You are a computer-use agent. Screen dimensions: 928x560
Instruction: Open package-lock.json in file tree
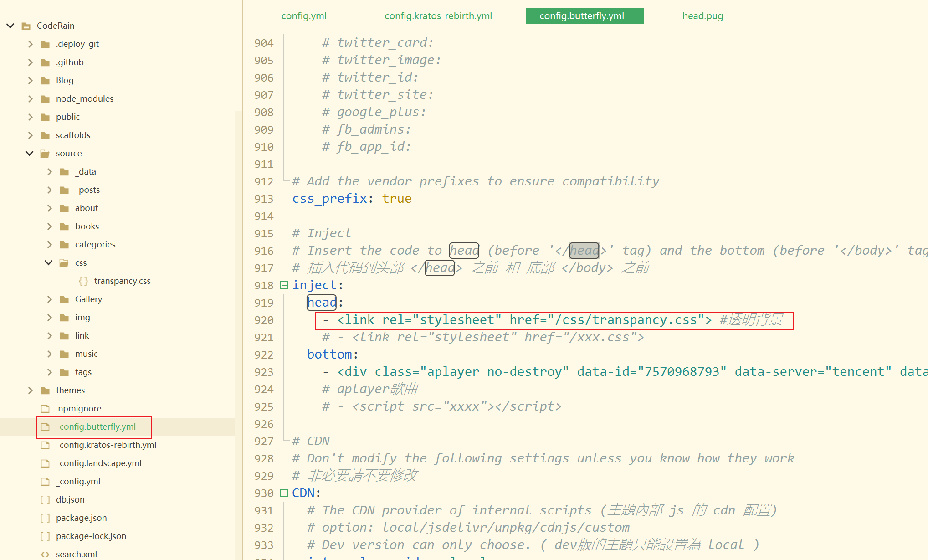pyautogui.click(x=91, y=536)
